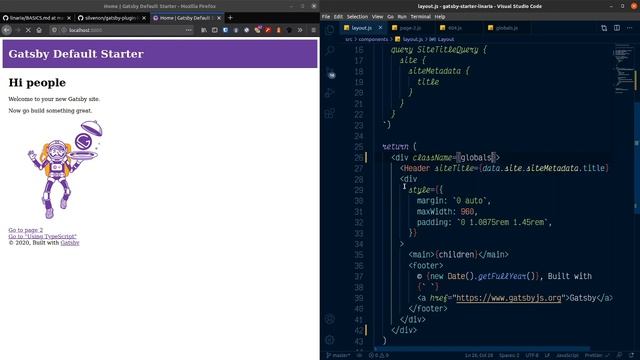This screenshot has height=360, width=640.
Task: Click the 'components' breadcrumb segment
Action: tap(373, 39)
